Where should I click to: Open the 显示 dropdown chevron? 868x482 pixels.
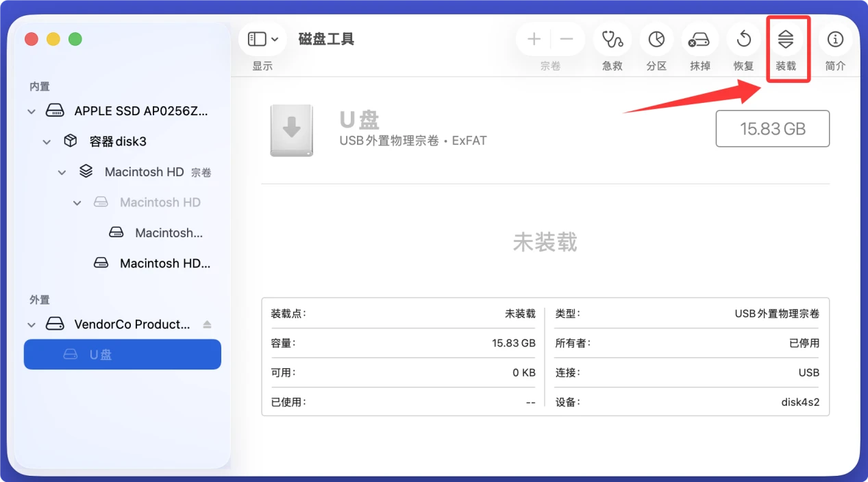(274, 39)
